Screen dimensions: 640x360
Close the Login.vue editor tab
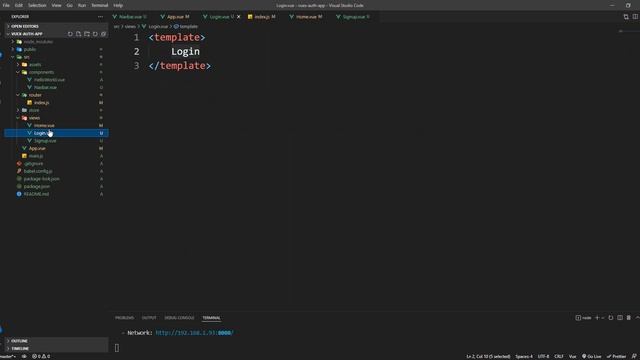tap(239, 17)
